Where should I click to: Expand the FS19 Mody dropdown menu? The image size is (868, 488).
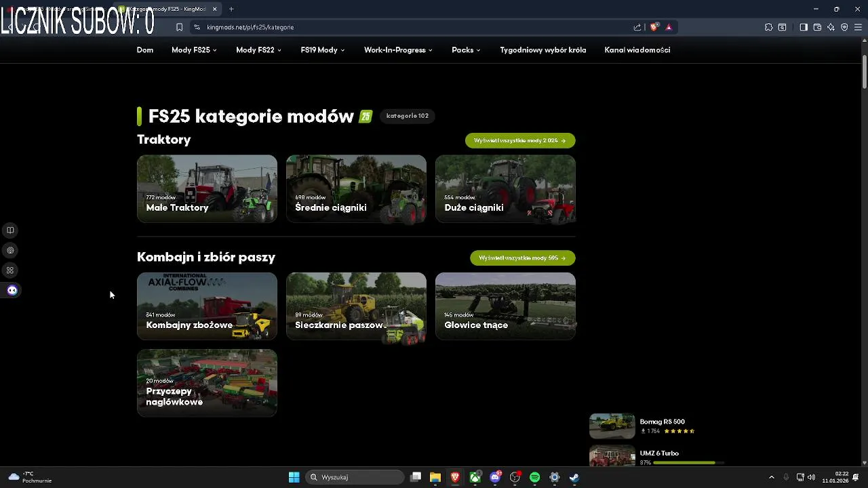pyautogui.click(x=323, y=50)
